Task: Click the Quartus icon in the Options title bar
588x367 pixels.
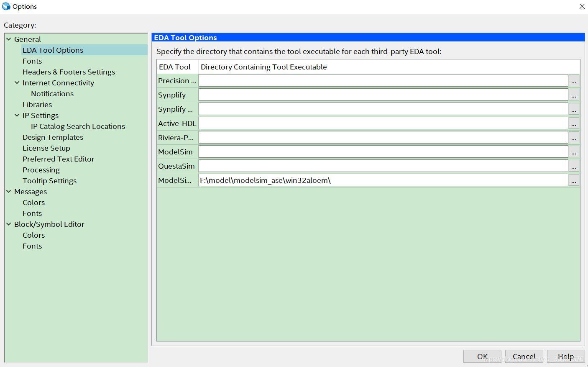Action: coord(6,6)
